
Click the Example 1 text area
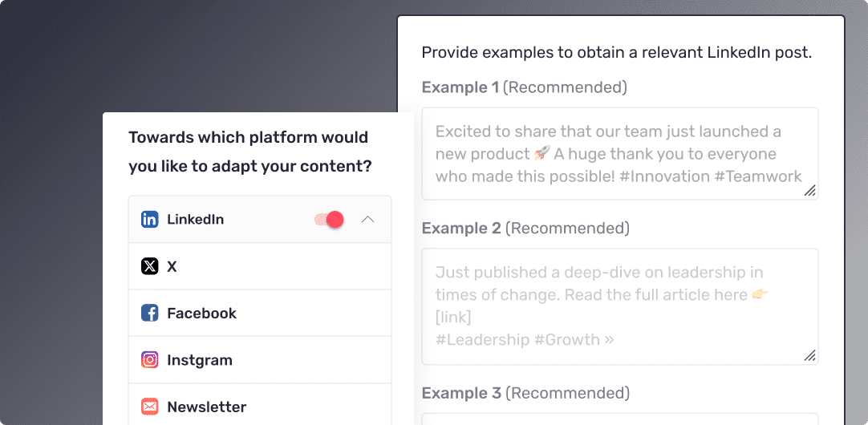click(x=619, y=153)
